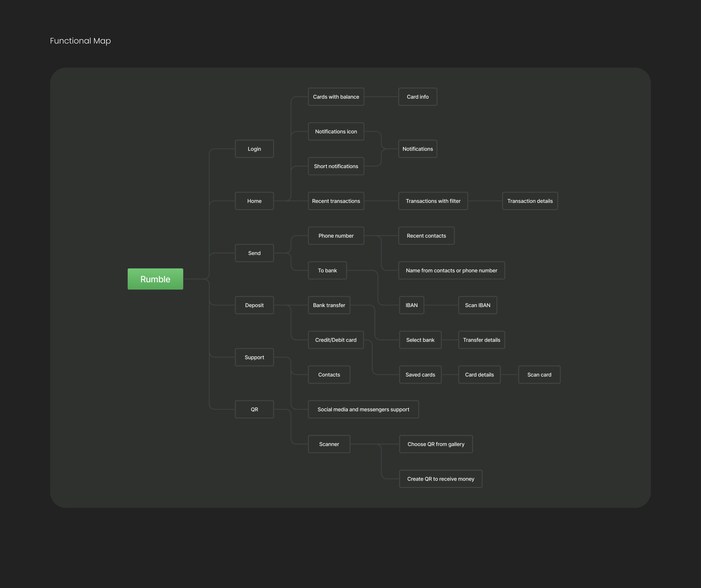
Task: Click the QR node
Action: pyautogui.click(x=254, y=409)
